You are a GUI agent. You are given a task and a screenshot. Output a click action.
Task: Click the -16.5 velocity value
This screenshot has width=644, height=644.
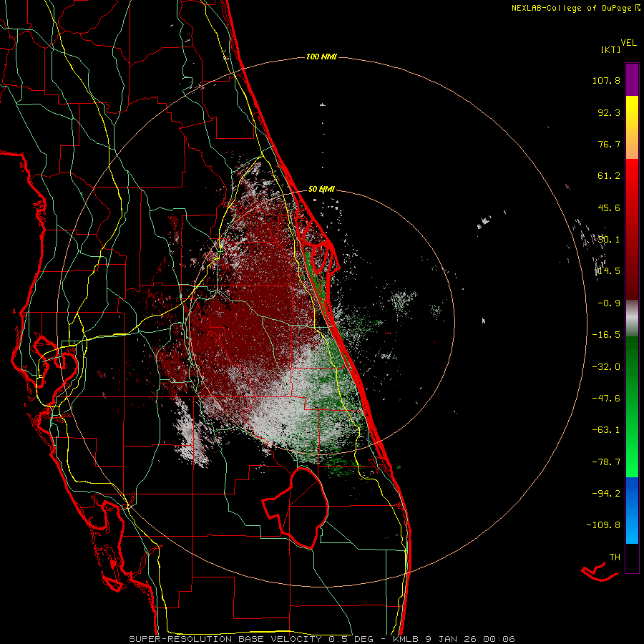click(x=606, y=335)
